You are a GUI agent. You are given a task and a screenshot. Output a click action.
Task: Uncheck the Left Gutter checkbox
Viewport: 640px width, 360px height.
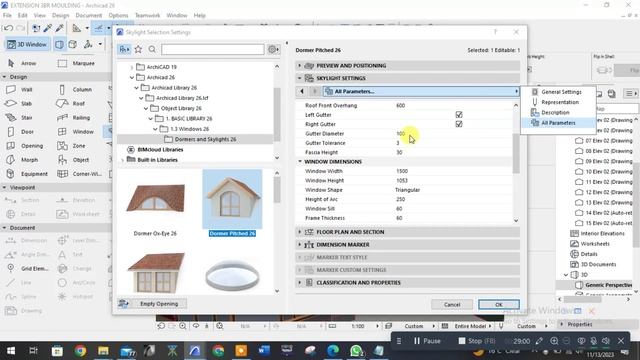[x=459, y=115]
